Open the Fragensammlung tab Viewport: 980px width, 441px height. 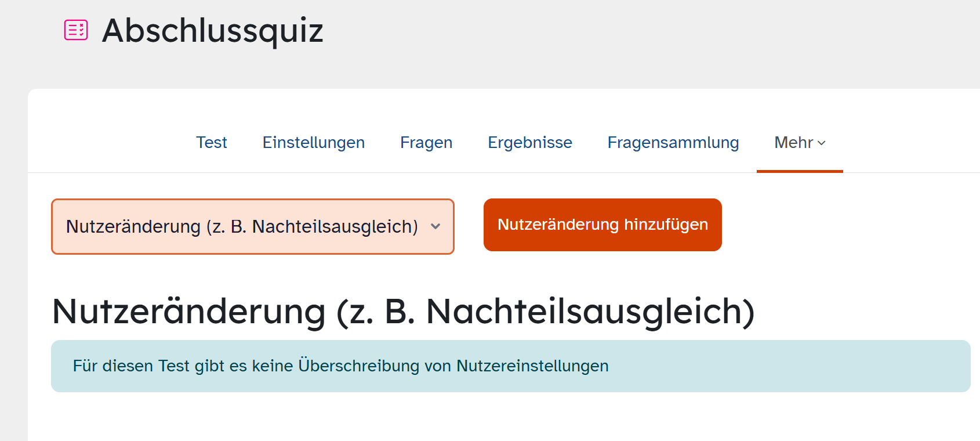click(673, 142)
